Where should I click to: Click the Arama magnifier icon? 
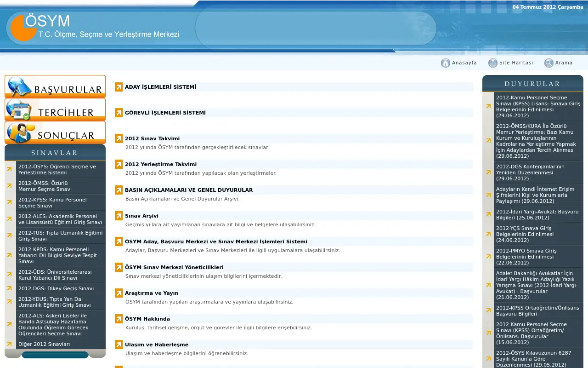(x=548, y=63)
